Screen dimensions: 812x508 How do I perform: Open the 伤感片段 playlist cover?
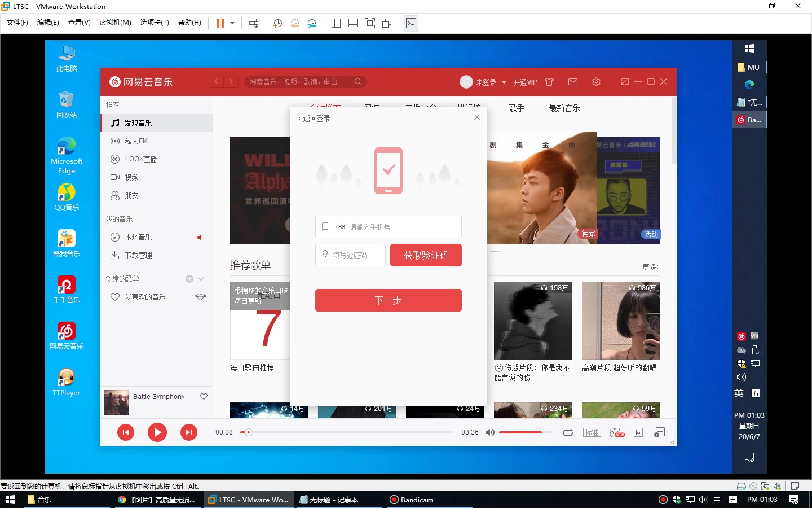click(x=533, y=321)
